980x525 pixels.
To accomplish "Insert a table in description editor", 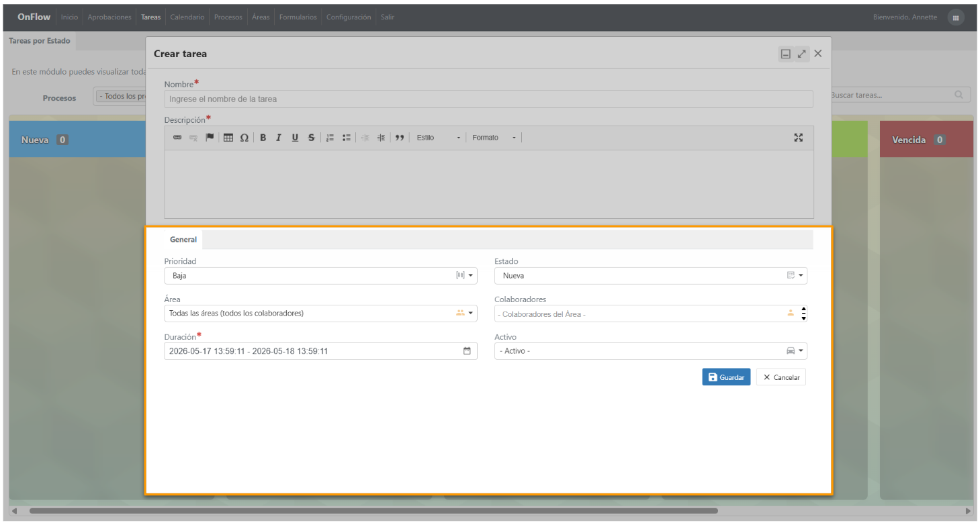I will coord(228,138).
